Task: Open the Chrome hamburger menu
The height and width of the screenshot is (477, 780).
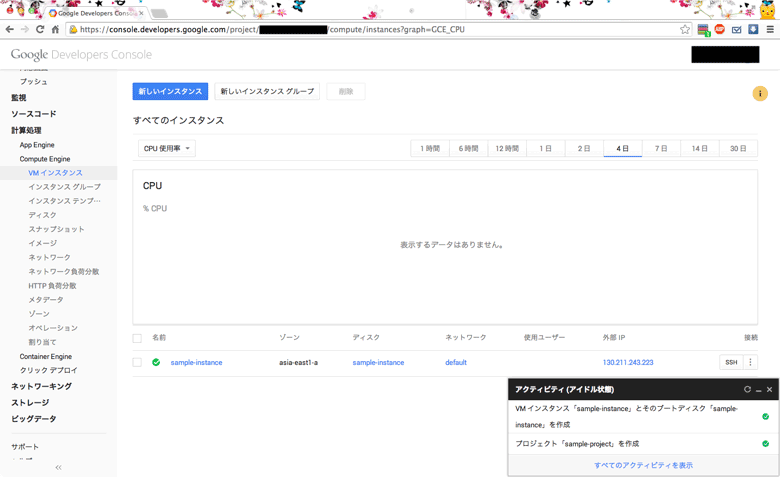Action: coord(770,29)
